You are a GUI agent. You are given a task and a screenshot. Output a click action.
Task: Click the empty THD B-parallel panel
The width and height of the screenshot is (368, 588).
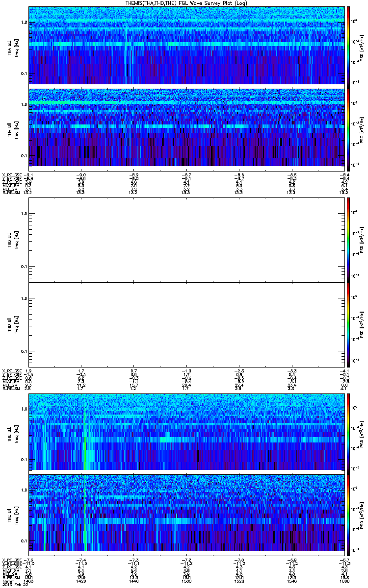click(x=186, y=324)
